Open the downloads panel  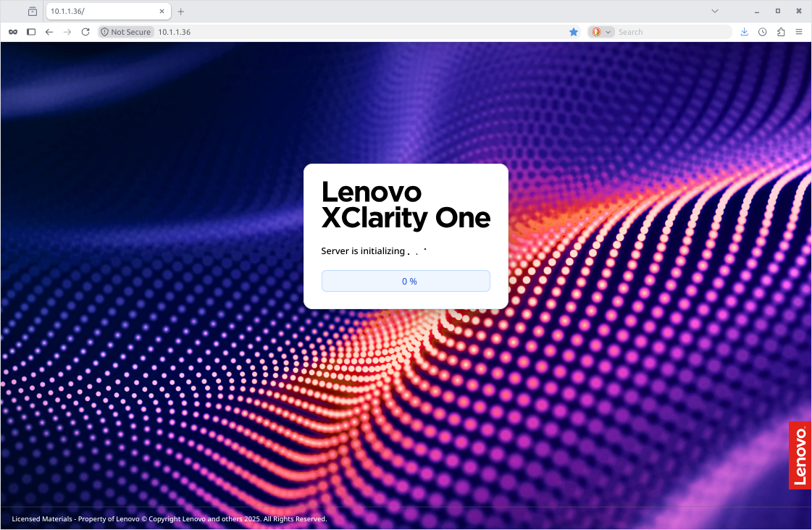click(744, 32)
